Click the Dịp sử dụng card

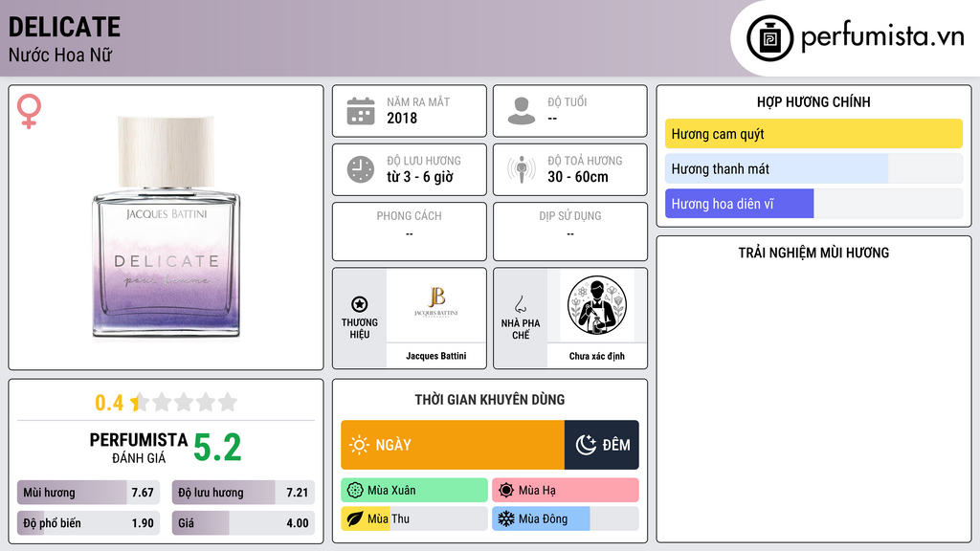[x=570, y=231]
